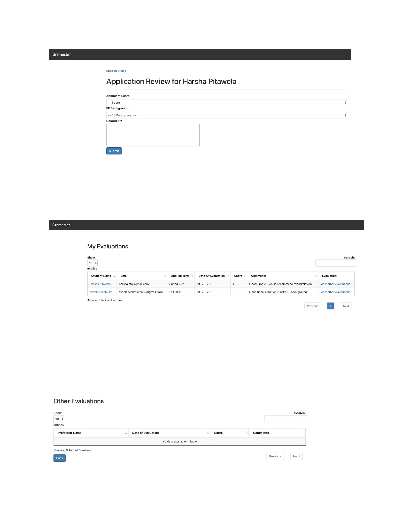
Task: Click Previous in Other Evaluations pagination
Action: [275, 456]
